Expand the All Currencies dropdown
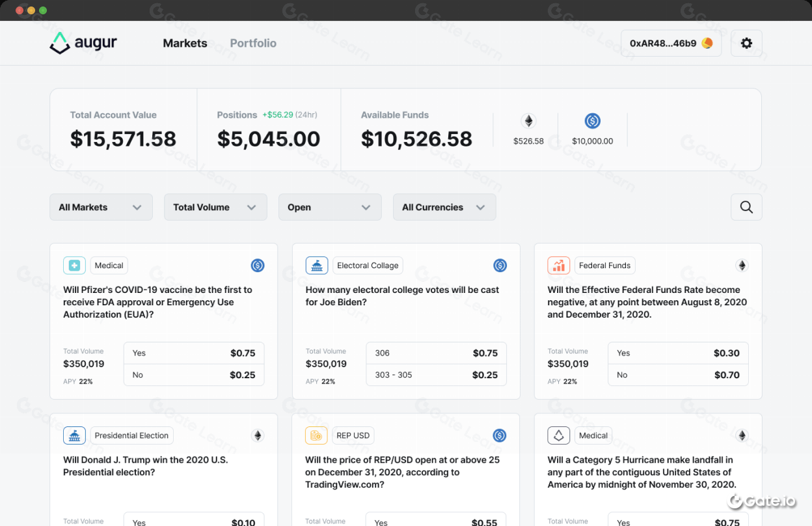The height and width of the screenshot is (526, 812). click(444, 207)
